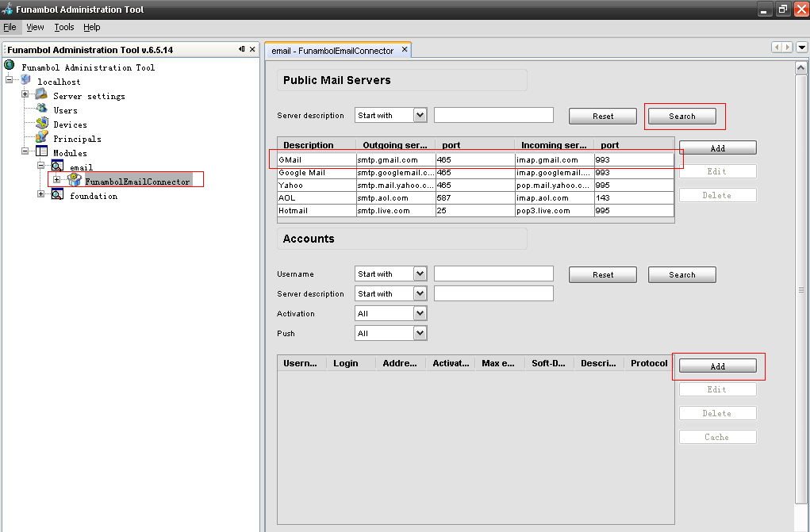Click Reset in Public Mail Servers
Viewport: 810px width, 532px height.
coord(603,117)
